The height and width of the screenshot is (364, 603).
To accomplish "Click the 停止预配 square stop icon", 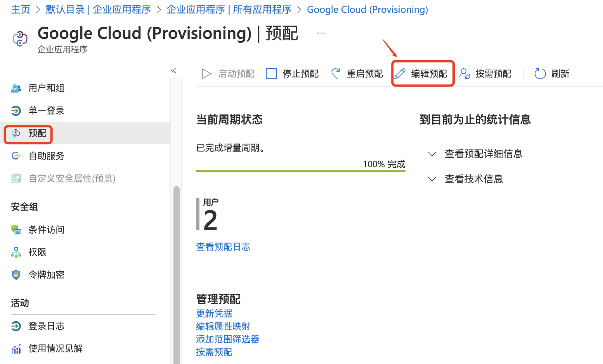I will pos(271,74).
